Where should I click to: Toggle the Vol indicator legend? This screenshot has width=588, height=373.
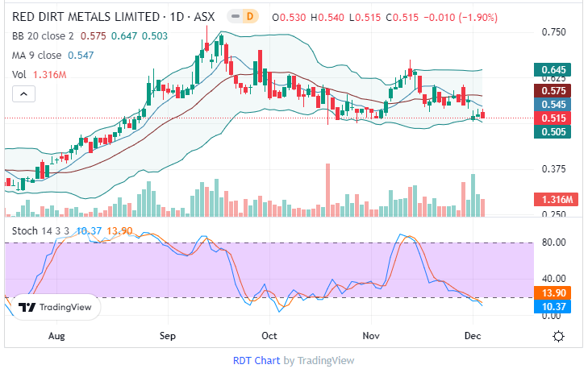coord(20,74)
